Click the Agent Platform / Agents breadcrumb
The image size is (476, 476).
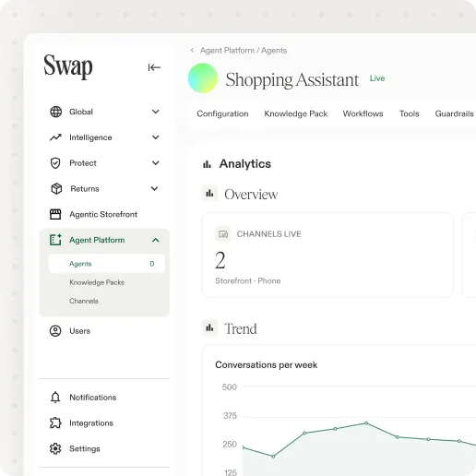(x=244, y=51)
